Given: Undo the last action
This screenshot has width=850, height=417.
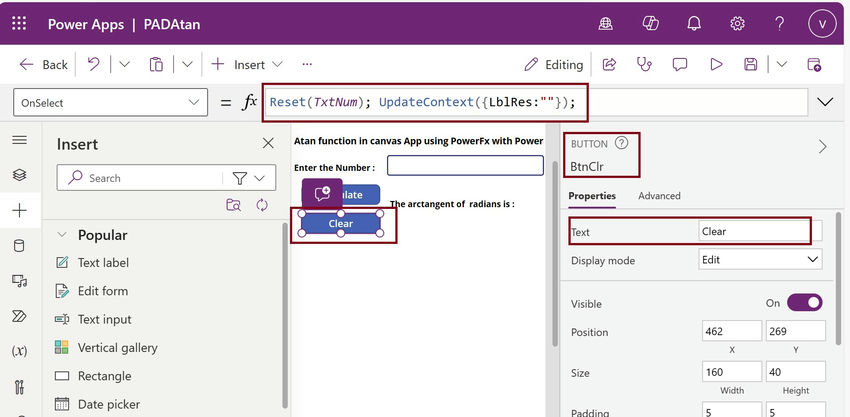Looking at the screenshot, I should click(93, 65).
